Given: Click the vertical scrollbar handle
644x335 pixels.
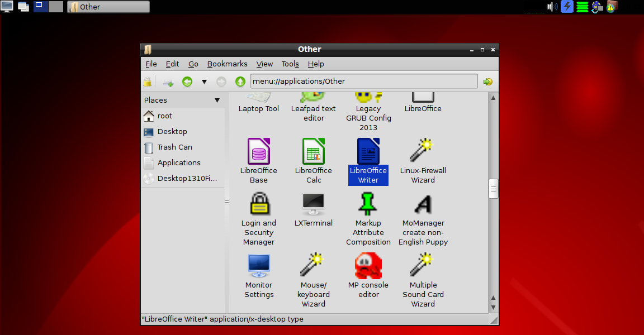Looking at the screenshot, I should click(493, 189).
